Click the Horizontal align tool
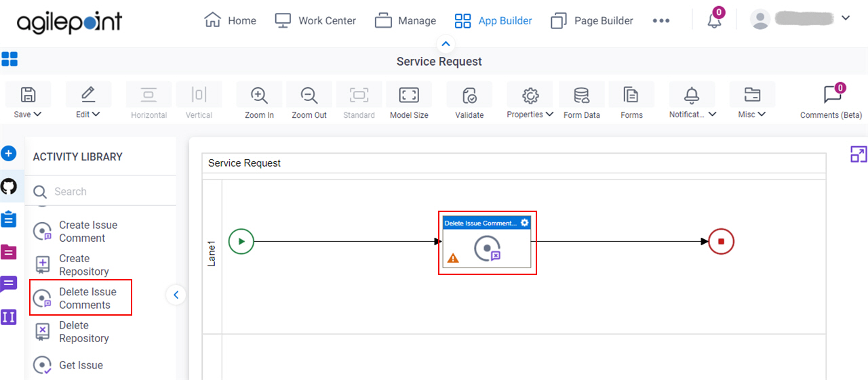868x380 pixels. tap(149, 100)
